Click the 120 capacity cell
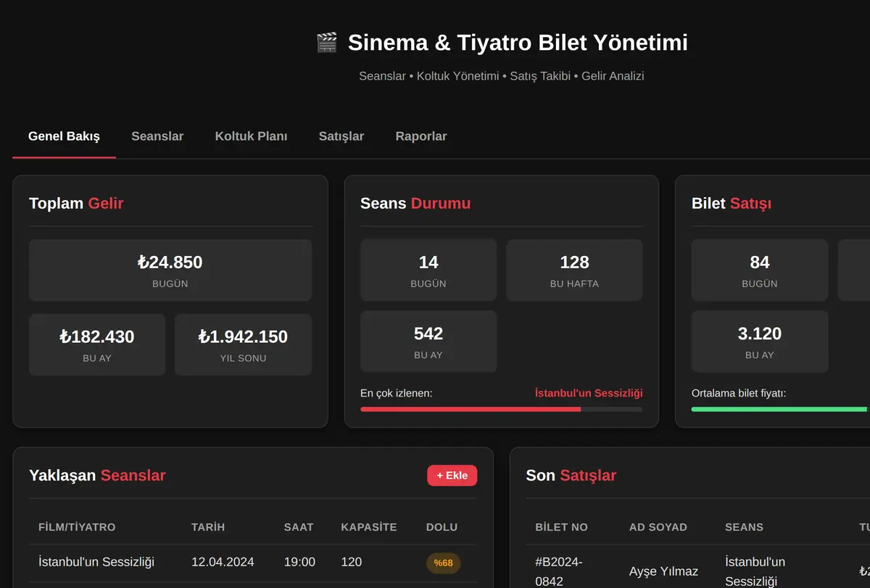This screenshot has width=870, height=588. tap(352, 562)
